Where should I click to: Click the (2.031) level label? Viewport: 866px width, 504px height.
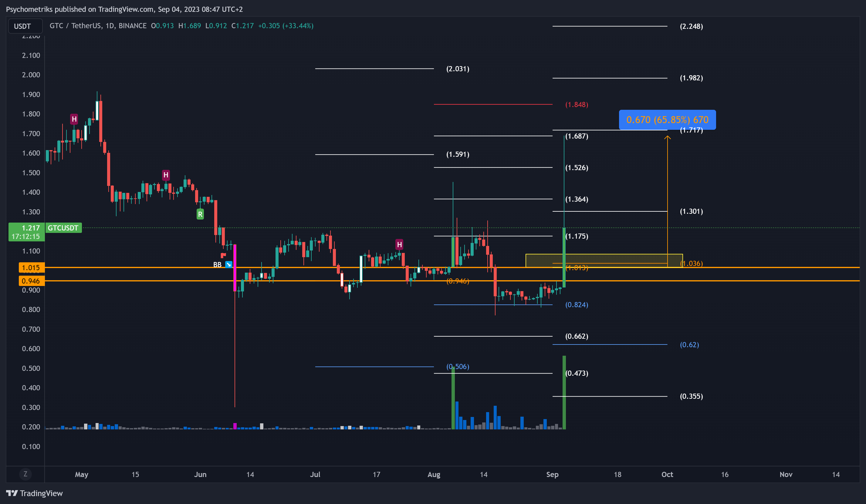click(x=458, y=69)
